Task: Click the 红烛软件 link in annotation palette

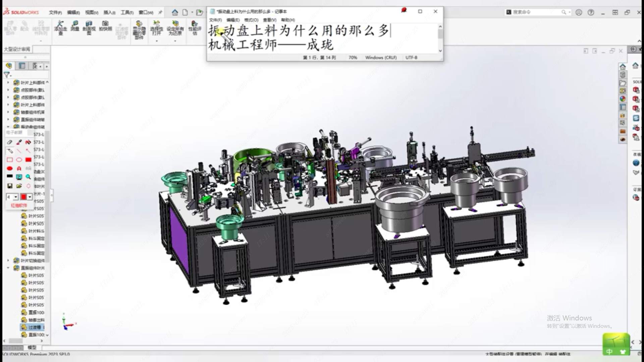Action: pyautogui.click(x=19, y=205)
